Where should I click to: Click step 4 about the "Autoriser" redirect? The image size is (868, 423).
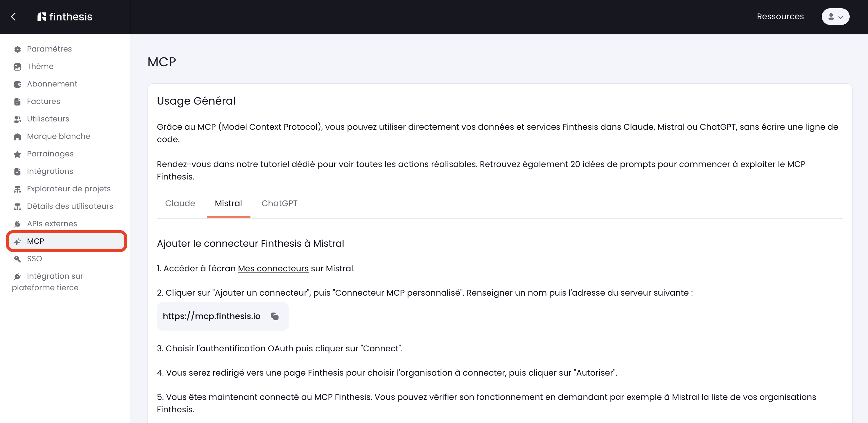387,373
